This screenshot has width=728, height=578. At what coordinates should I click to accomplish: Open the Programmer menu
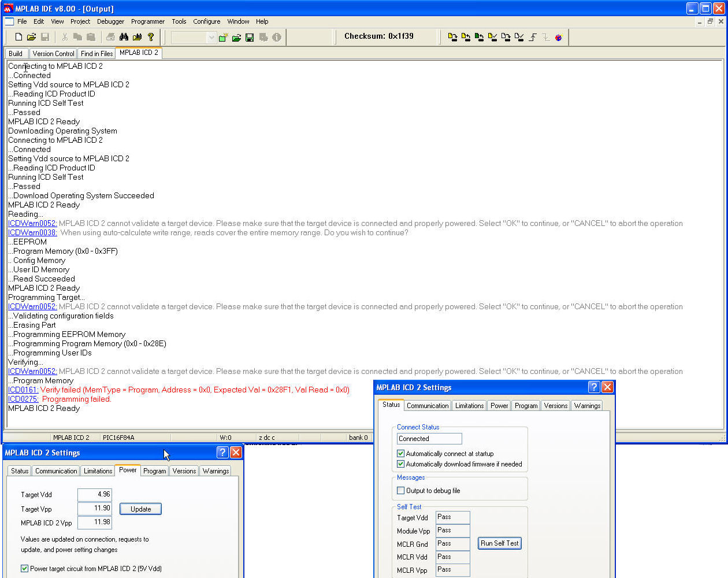pyautogui.click(x=148, y=21)
